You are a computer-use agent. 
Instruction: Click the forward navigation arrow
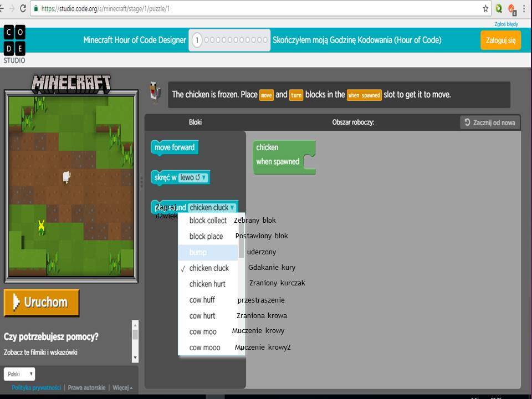(12, 8)
